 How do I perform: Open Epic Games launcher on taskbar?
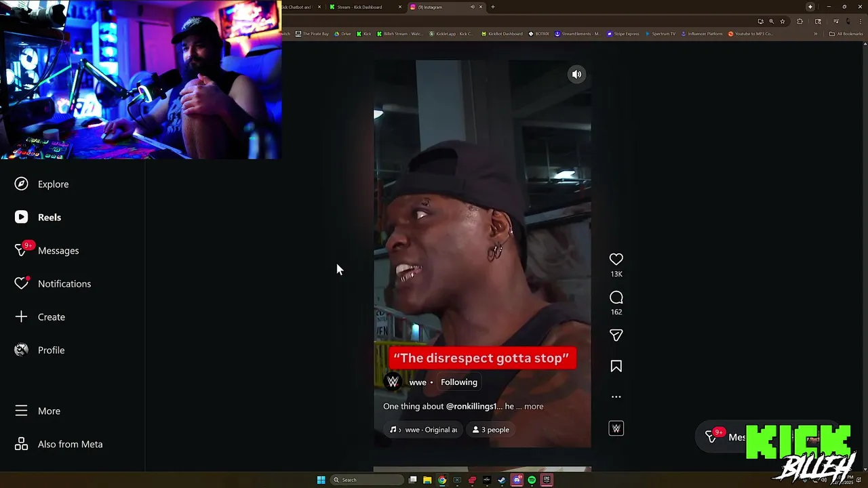pos(547,480)
